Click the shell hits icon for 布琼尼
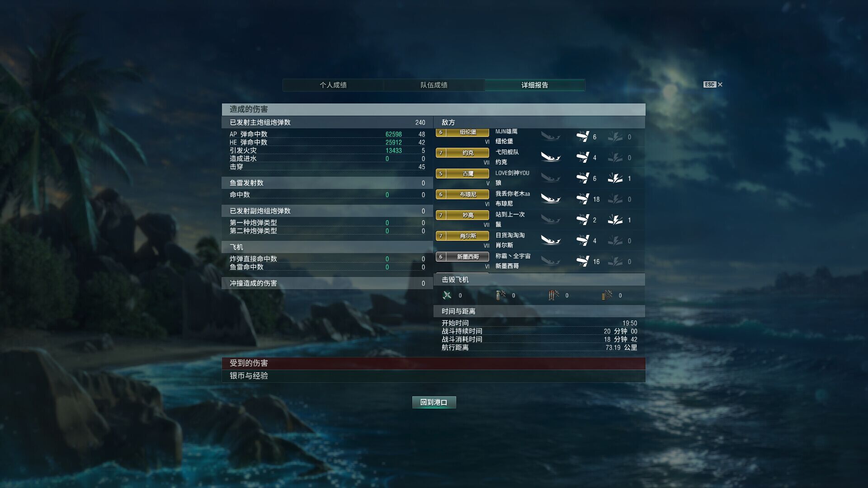The width and height of the screenshot is (868, 488). point(583,199)
